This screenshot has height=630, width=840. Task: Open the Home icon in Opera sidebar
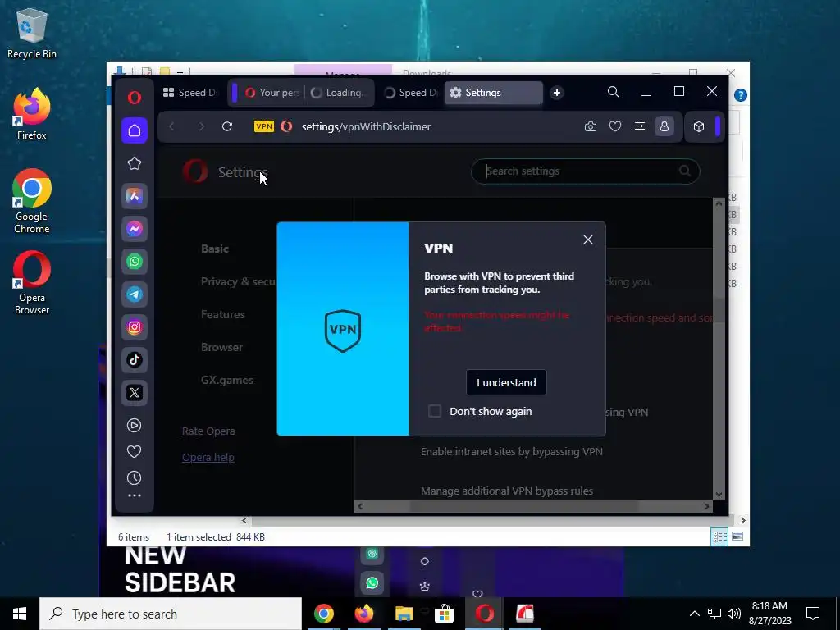click(135, 130)
